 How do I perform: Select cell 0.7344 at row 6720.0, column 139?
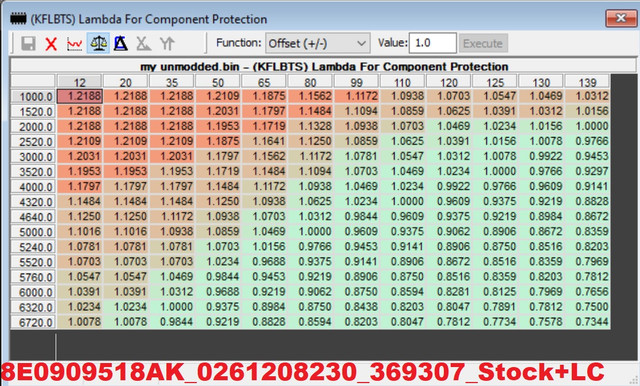pos(587,322)
